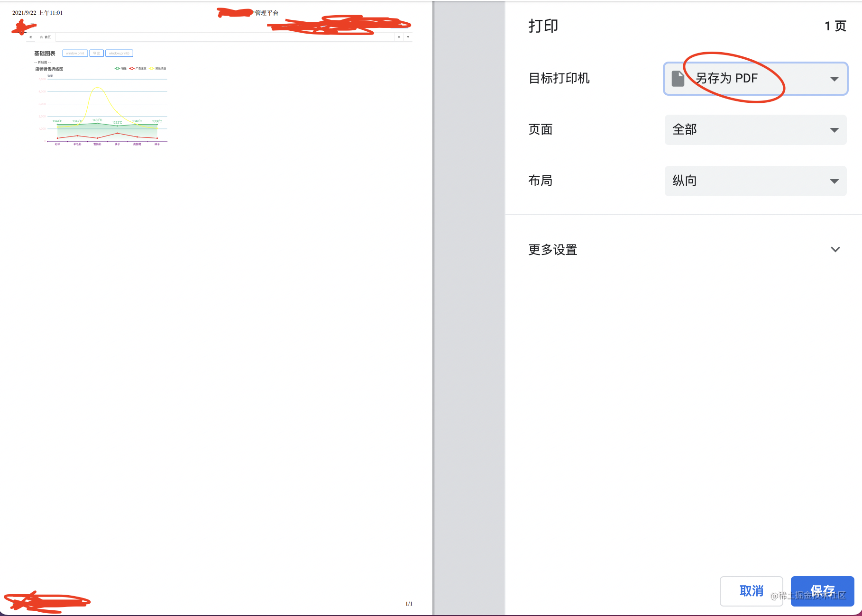
Task: Click the '1232℃' data label on chart
Action: (117, 123)
